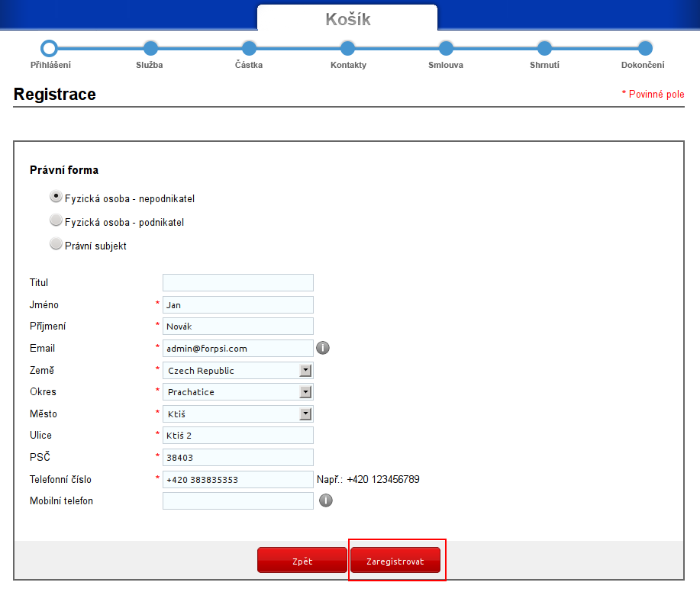Go to the Shrnutí step marker
Image resolution: width=700 pixels, height=592 pixels.
(x=544, y=48)
